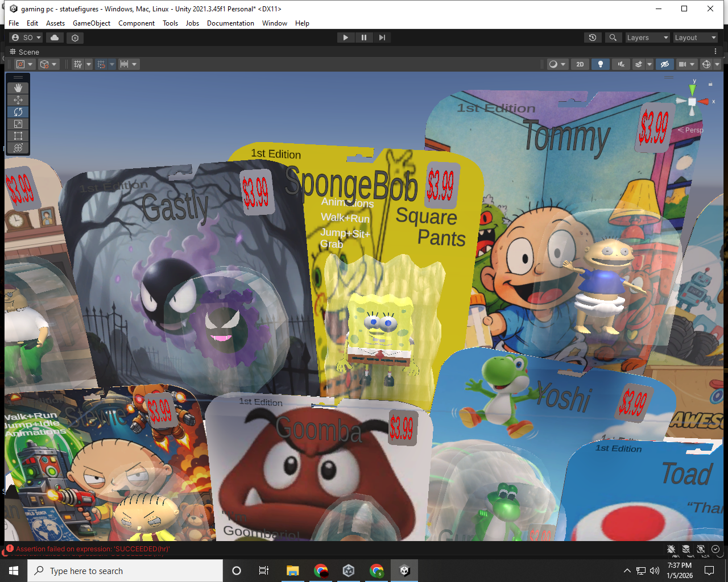Screen dimensions: 728x582
Task: Open Scene tab more options menu
Action: (x=715, y=52)
